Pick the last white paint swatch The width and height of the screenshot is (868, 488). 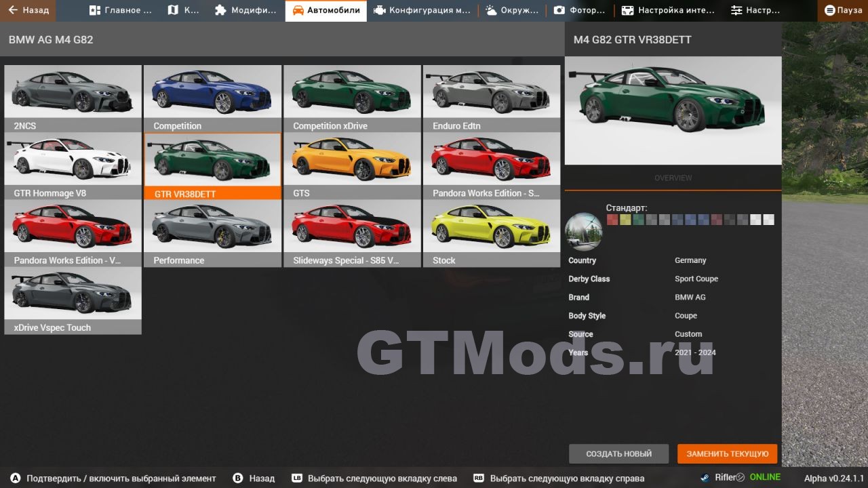768,220
